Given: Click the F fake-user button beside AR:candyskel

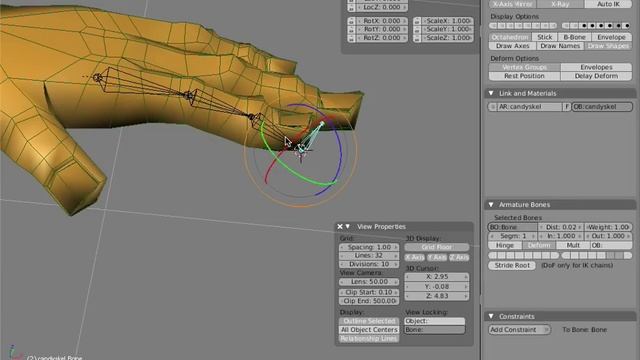Looking at the screenshot, I should point(567,107).
